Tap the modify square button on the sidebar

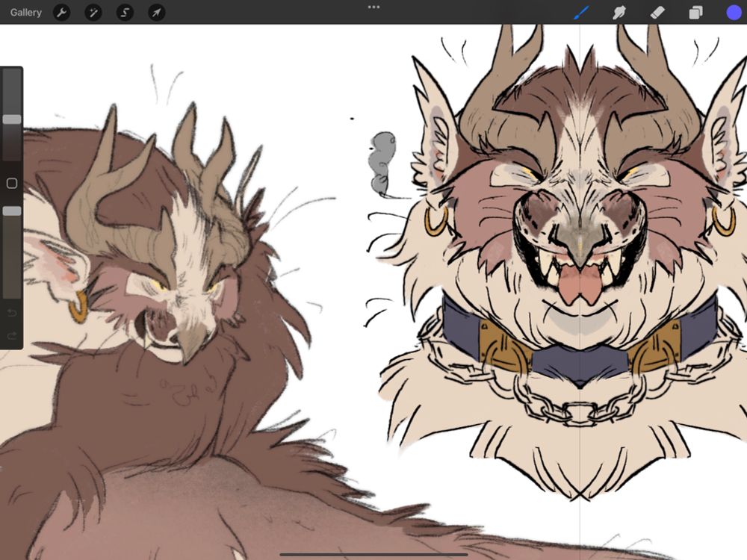point(11,181)
